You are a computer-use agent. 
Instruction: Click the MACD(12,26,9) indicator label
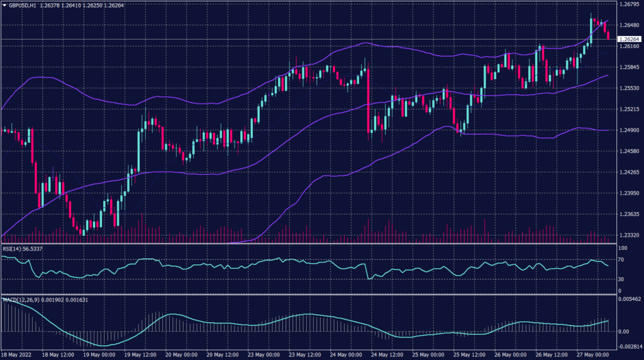click(20, 300)
